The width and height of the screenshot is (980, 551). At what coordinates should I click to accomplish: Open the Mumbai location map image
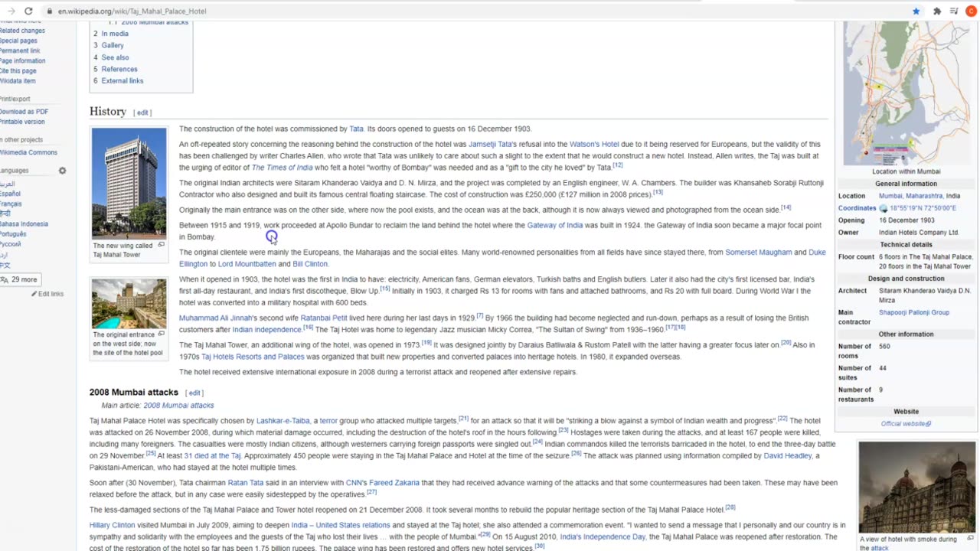coord(906,92)
